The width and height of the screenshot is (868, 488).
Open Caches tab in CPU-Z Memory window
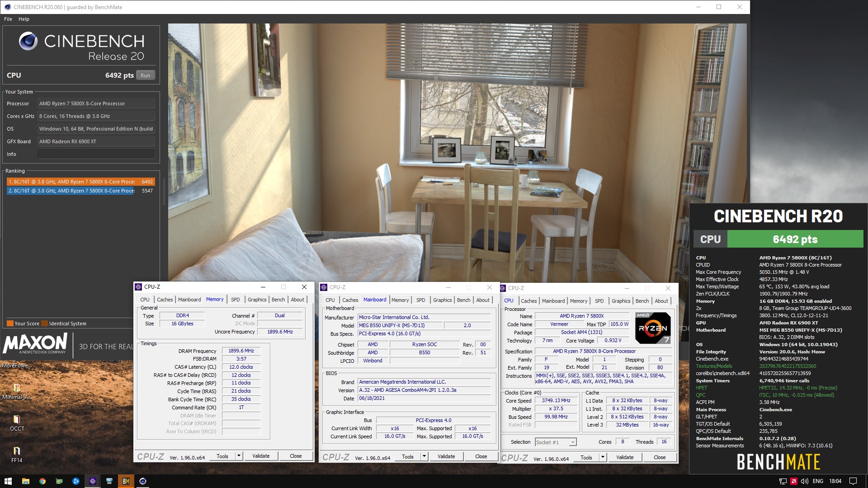[x=165, y=300]
